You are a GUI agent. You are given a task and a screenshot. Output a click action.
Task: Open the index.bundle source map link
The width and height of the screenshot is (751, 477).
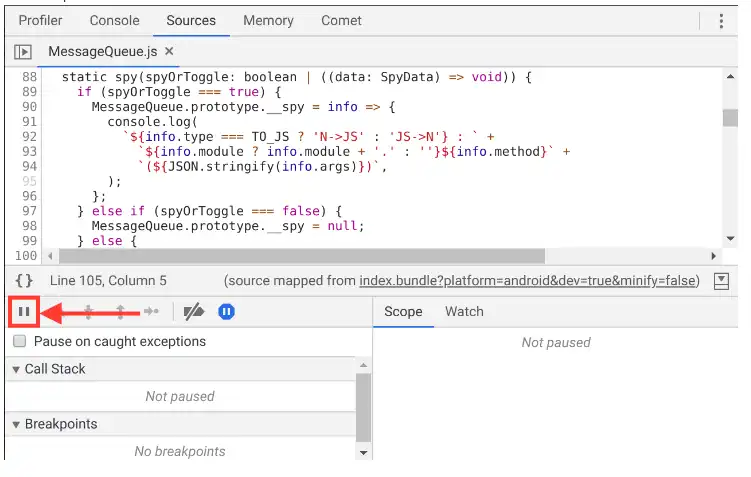click(x=529, y=281)
